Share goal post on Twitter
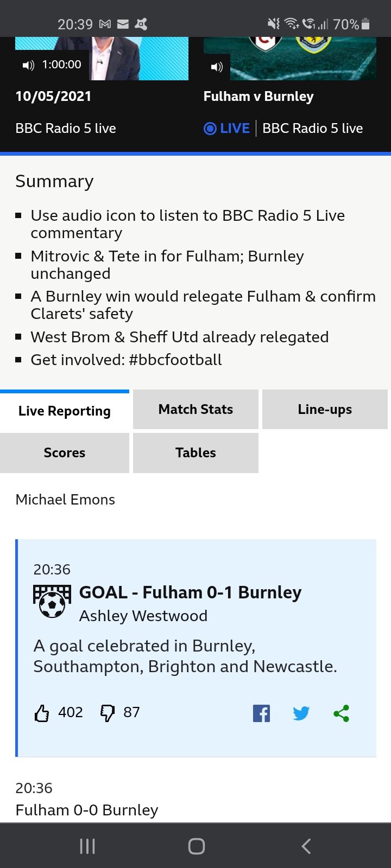Image resolution: width=391 pixels, height=868 pixels. 301,713
